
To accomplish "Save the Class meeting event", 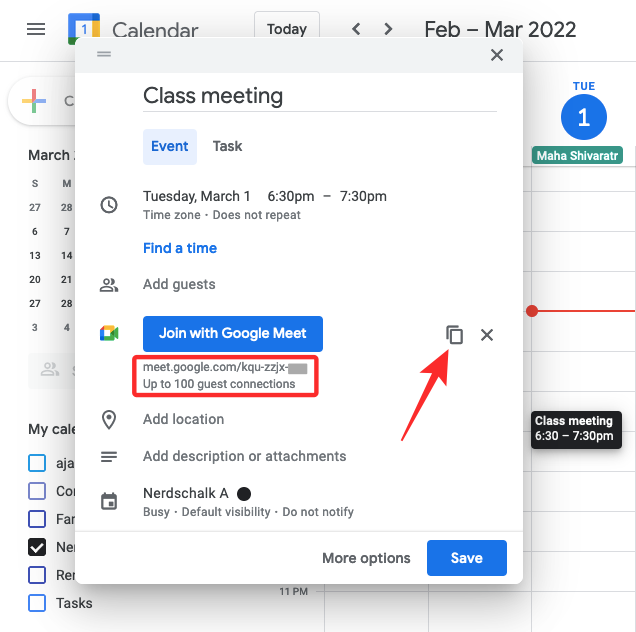I will point(466,558).
